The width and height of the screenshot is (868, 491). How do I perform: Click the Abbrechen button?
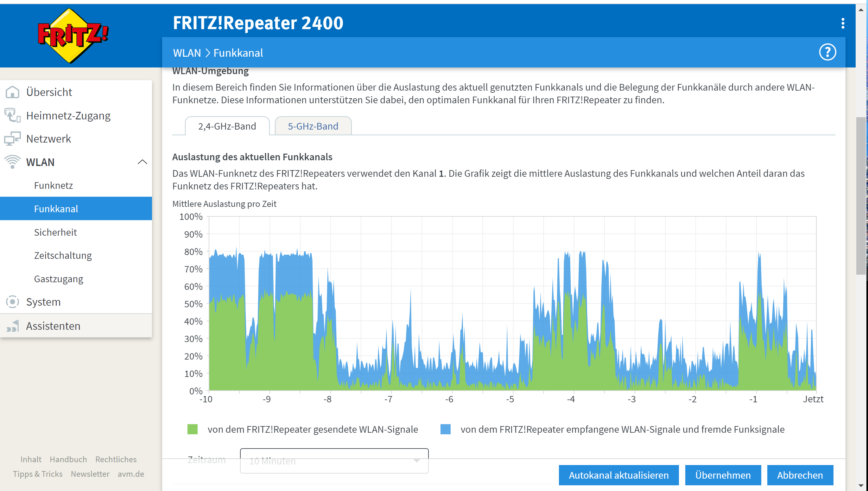coord(800,475)
